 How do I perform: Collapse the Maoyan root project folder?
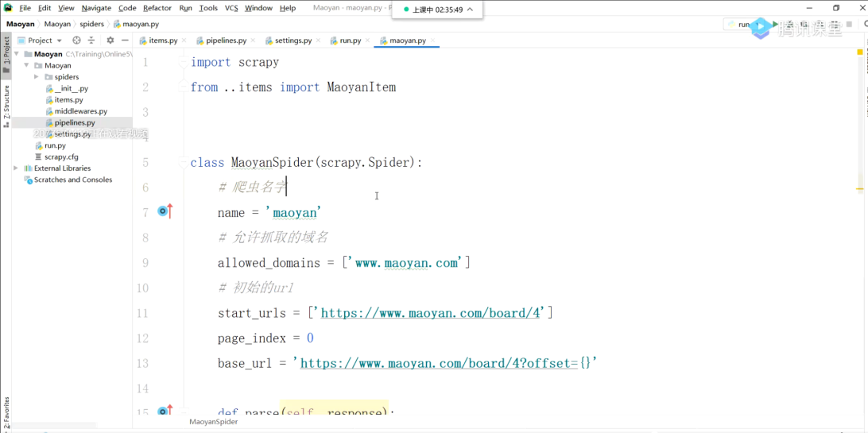pyautogui.click(x=17, y=54)
